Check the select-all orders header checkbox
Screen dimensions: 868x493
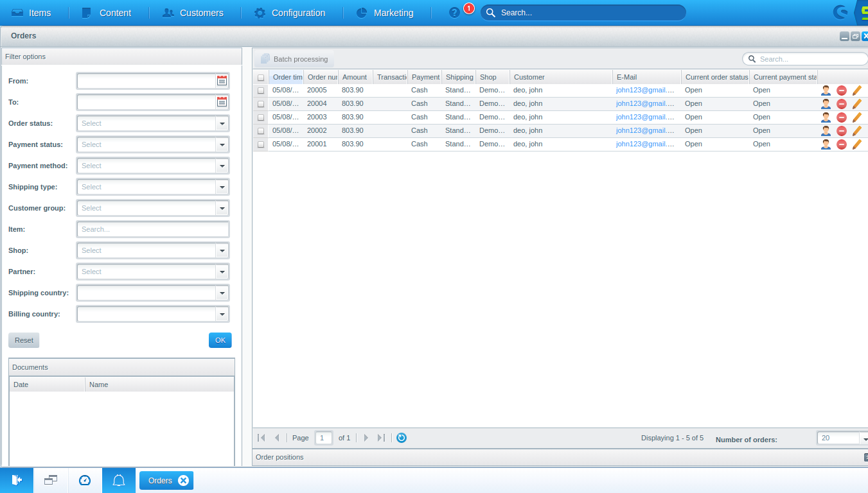click(x=261, y=78)
